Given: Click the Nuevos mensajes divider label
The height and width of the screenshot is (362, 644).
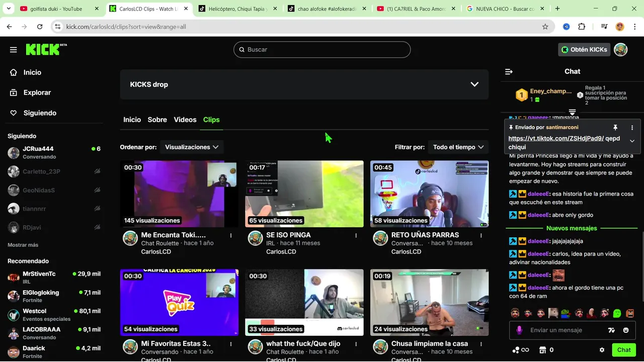Looking at the screenshot, I should click(572, 228).
